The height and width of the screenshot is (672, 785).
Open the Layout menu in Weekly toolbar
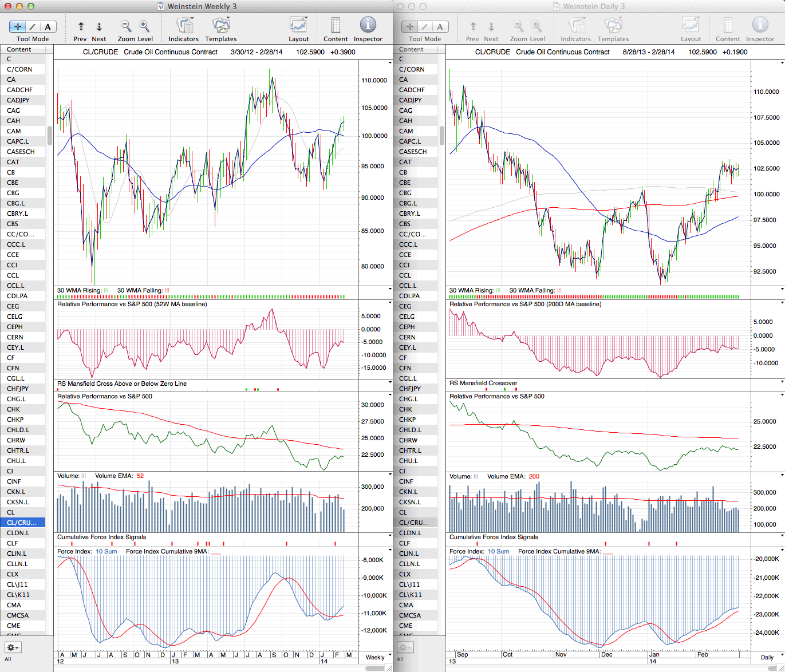tap(298, 26)
